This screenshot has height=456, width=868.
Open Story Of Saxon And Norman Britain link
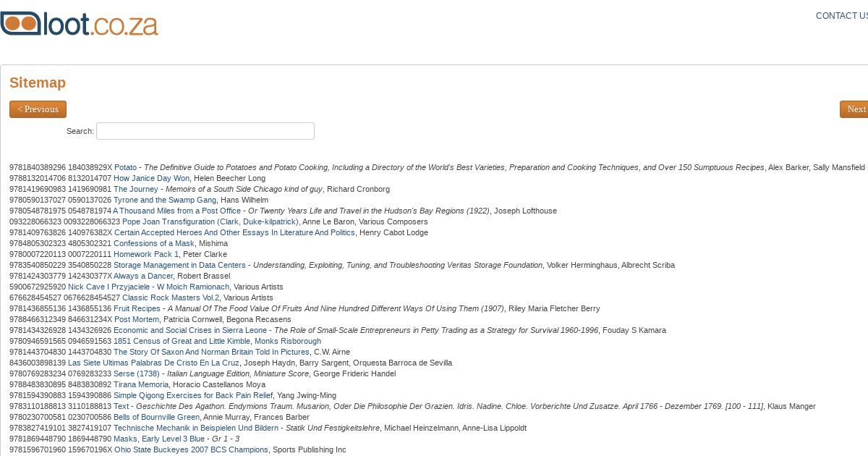click(x=211, y=352)
